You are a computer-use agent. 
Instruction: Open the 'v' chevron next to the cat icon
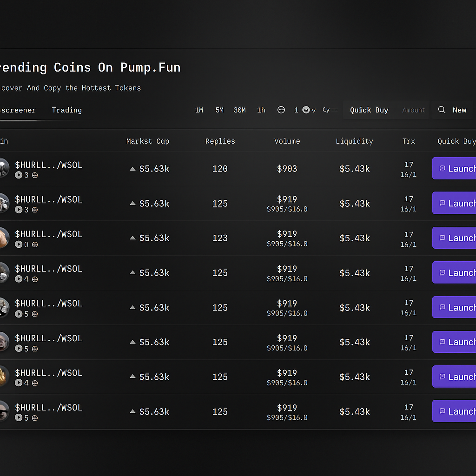(x=314, y=111)
